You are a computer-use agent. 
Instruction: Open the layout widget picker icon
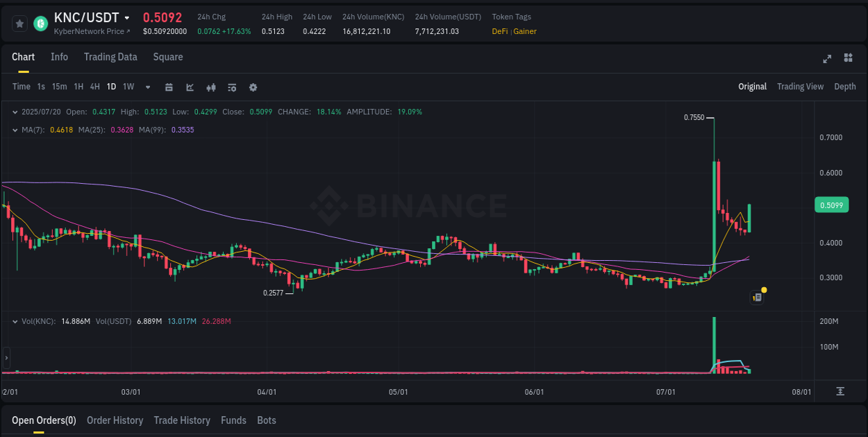click(849, 59)
